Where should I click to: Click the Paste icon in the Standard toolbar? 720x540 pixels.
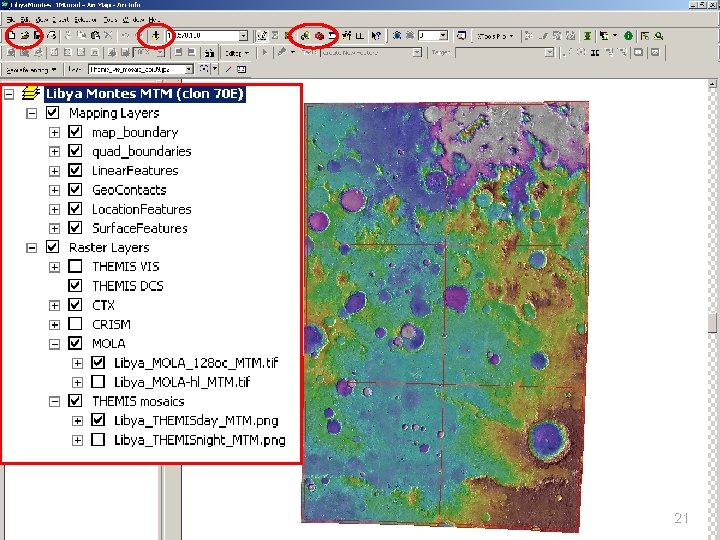96,35
